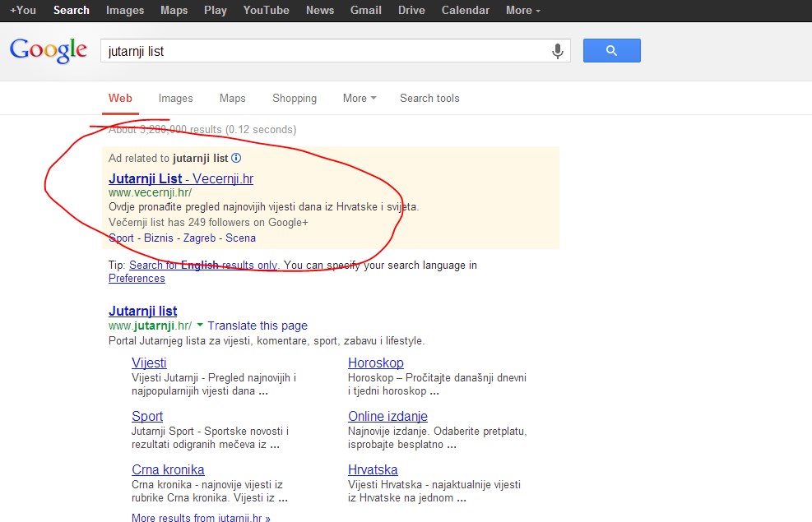Open the Horoskop sitelink
Image resolution: width=812 pixels, height=522 pixels.
375,363
